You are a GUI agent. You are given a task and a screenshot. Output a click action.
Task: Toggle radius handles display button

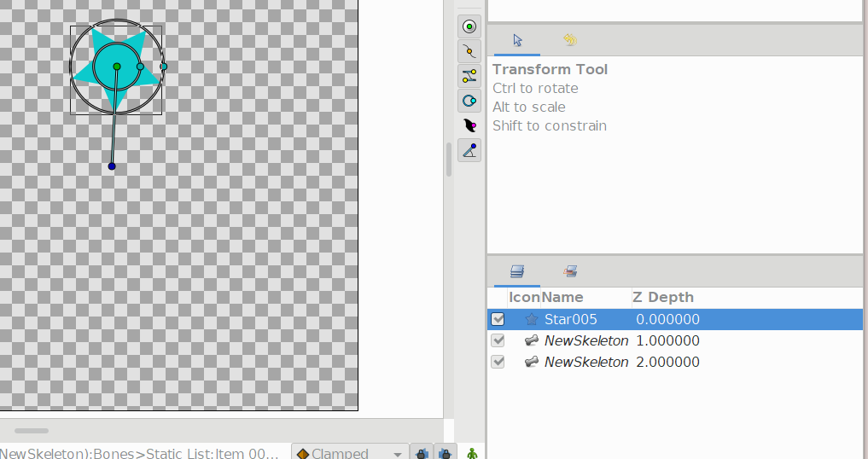[469, 101]
